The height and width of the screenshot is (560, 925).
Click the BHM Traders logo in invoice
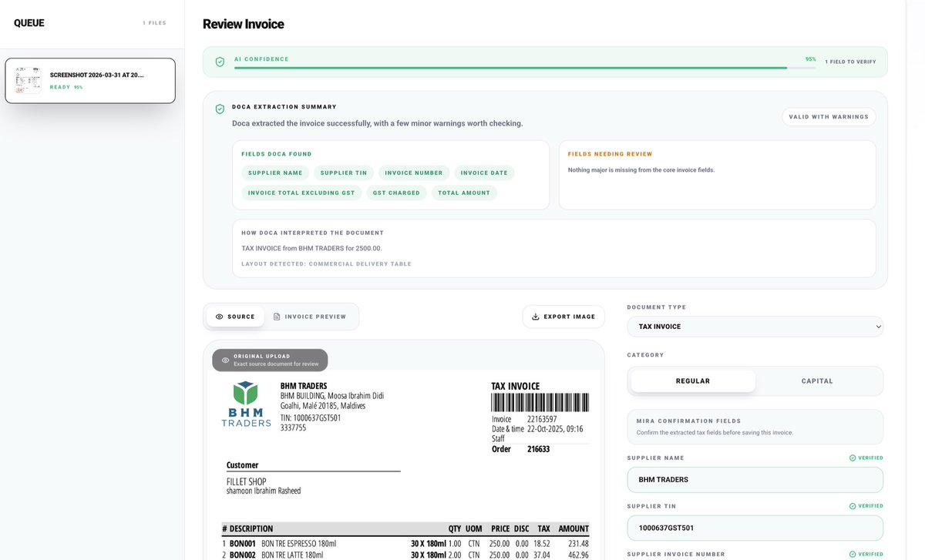(x=246, y=404)
